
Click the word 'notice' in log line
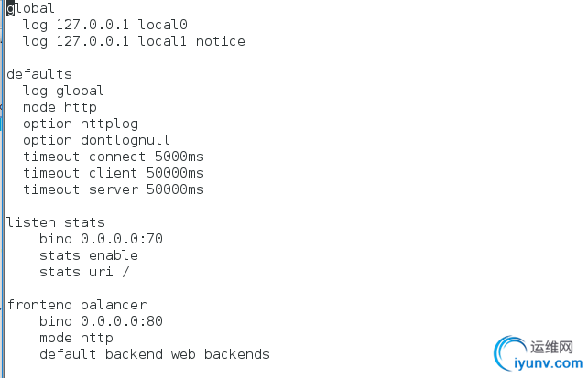coord(221,41)
